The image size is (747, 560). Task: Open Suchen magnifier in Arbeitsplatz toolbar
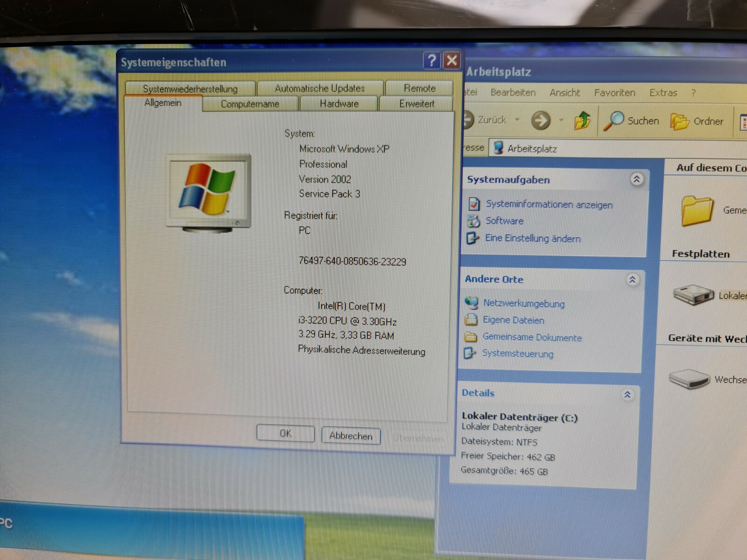pos(613,120)
